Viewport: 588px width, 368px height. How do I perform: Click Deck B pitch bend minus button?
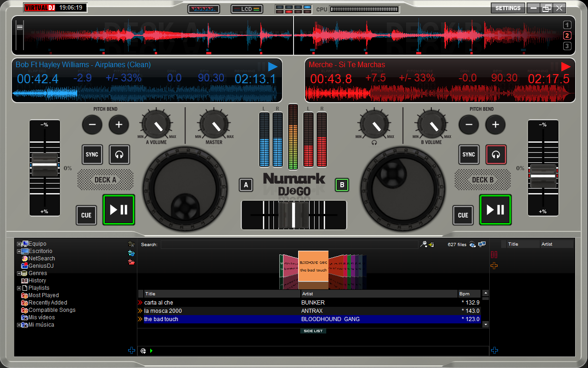(x=469, y=125)
